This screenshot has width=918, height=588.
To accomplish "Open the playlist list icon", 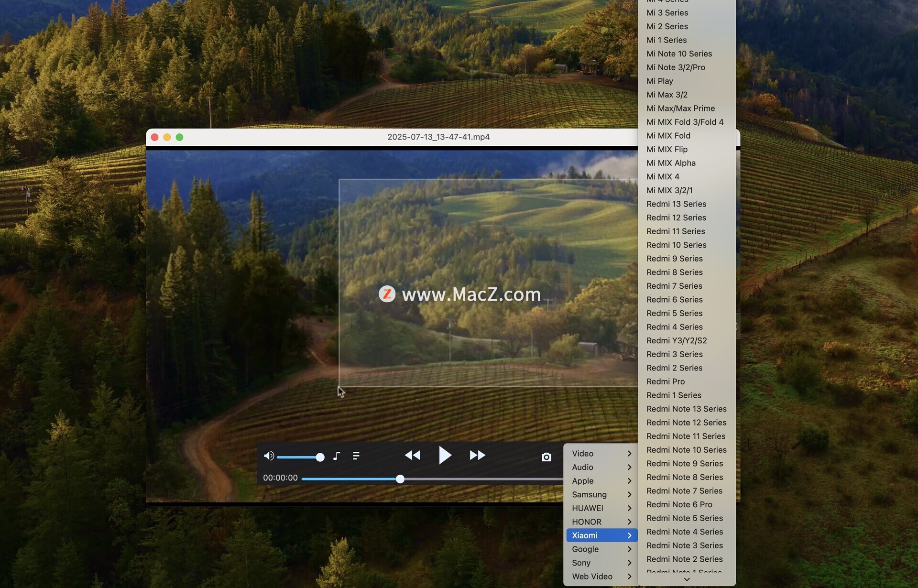I will 356,456.
